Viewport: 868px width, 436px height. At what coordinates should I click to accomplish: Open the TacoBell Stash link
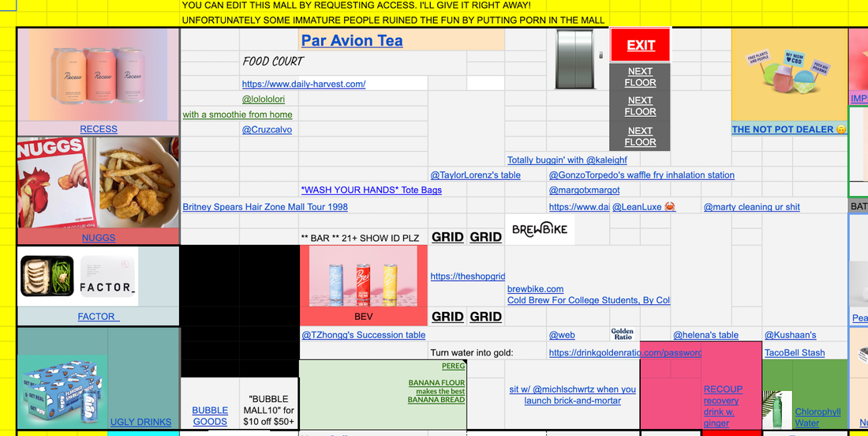(x=795, y=352)
